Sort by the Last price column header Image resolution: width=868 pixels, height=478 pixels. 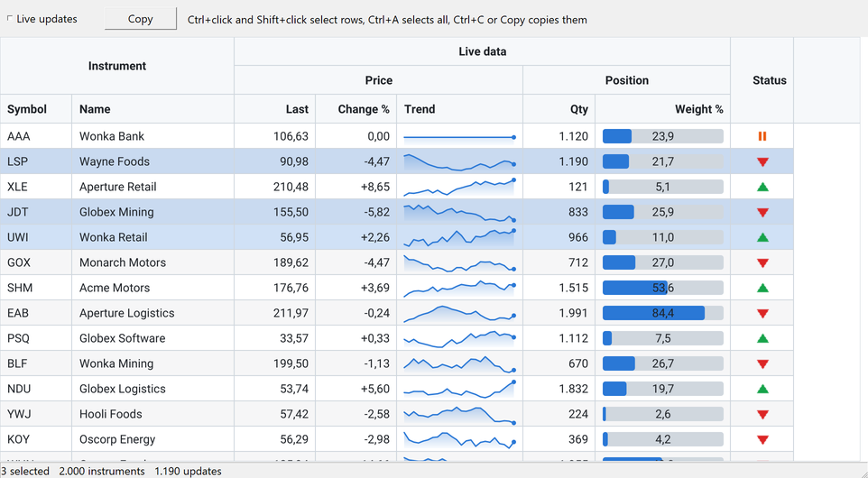click(x=274, y=109)
